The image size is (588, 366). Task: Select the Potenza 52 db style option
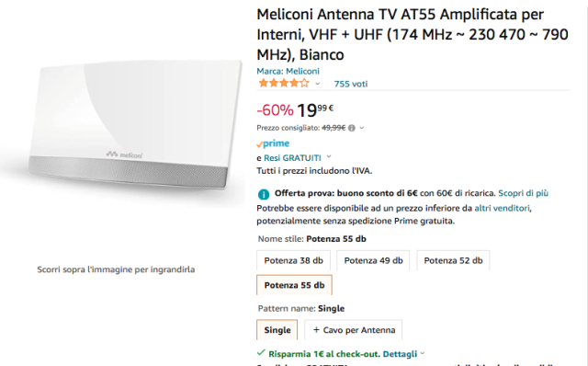click(x=453, y=260)
